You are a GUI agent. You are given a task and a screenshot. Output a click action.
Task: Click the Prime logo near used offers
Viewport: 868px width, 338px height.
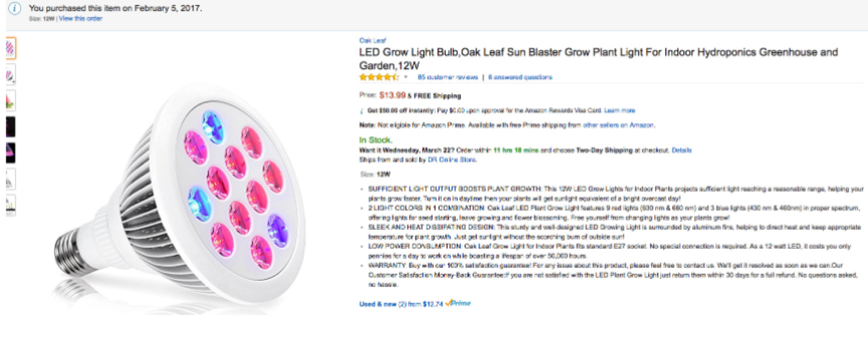[x=458, y=303]
